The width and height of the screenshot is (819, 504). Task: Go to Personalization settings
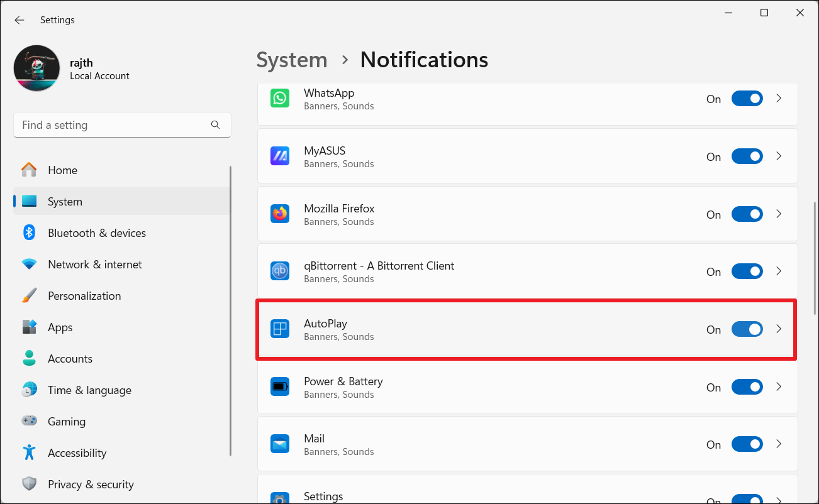click(x=84, y=296)
